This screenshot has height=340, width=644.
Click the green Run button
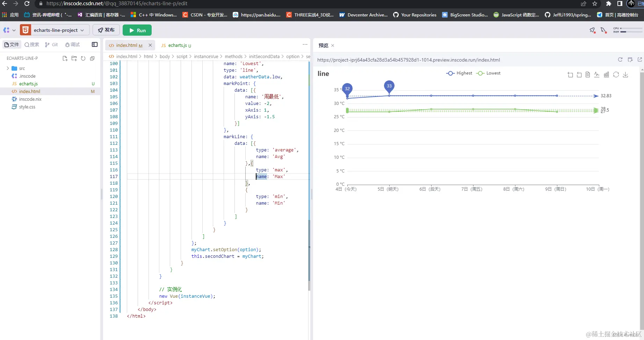[x=137, y=30]
